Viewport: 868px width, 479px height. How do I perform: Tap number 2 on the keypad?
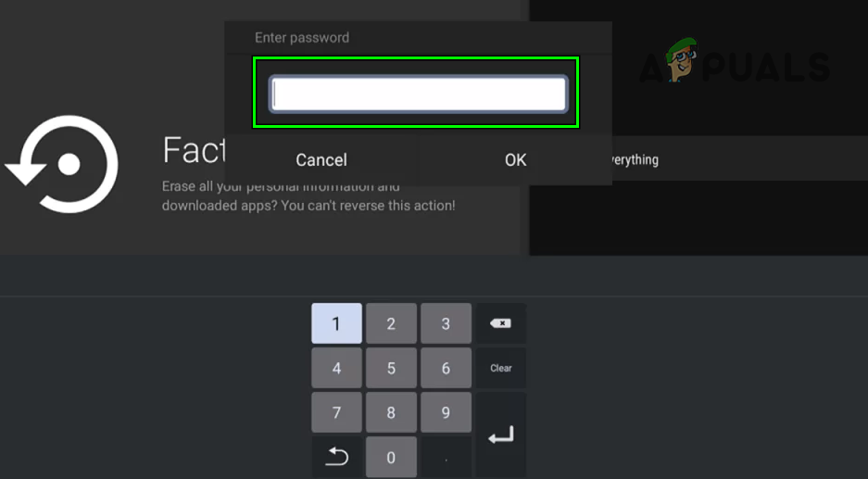click(391, 323)
